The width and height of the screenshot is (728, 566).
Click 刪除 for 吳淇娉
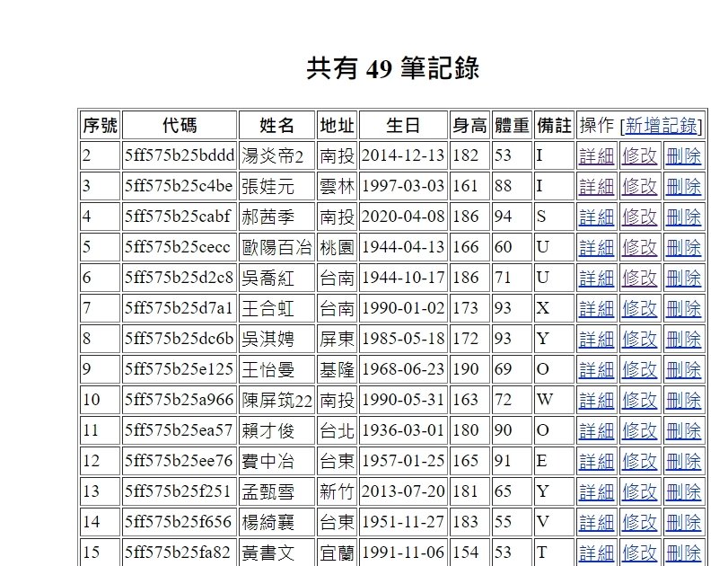pyautogui.click(x=683, y=340)
